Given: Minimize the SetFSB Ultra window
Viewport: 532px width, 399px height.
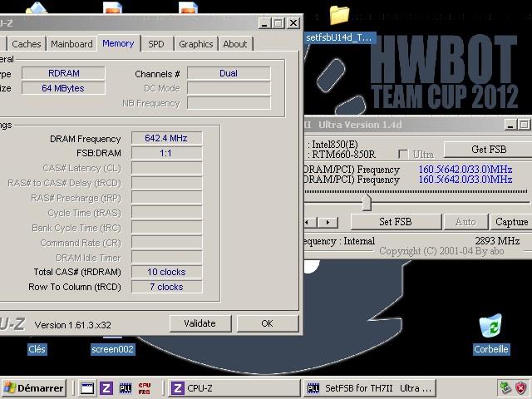Looking at the screenshot, I should (510, 125).
